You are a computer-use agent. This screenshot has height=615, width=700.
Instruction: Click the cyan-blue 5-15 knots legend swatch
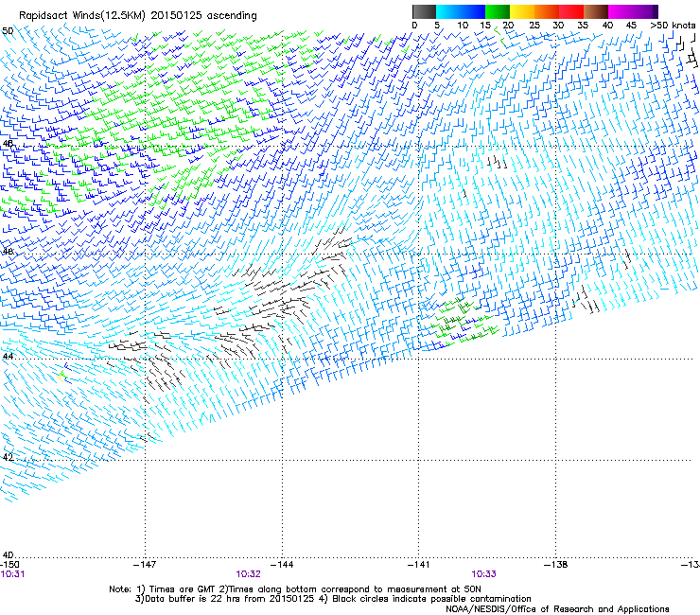pos(461,11)
